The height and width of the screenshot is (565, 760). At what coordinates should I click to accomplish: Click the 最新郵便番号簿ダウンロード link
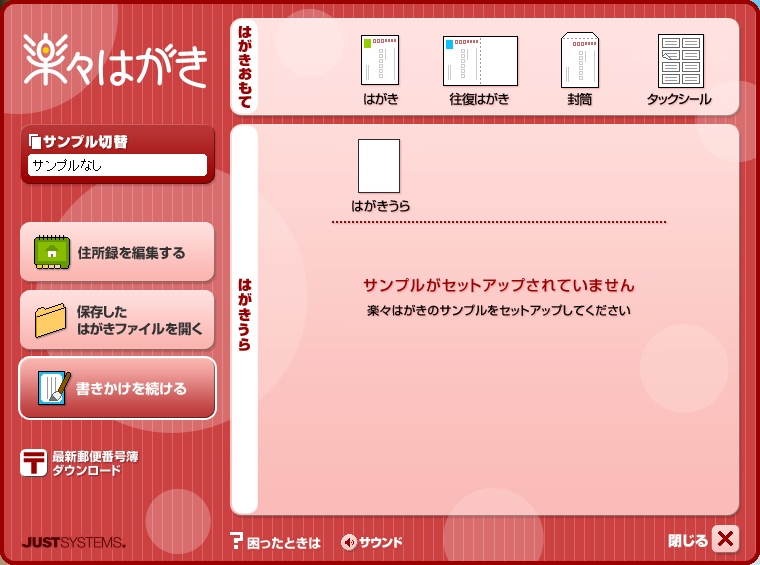pyautogui.click(x=95, y=463)
